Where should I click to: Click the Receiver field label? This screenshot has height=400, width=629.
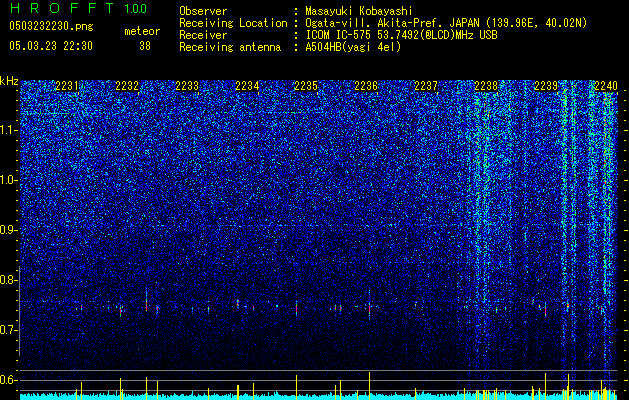pos(203,35)
